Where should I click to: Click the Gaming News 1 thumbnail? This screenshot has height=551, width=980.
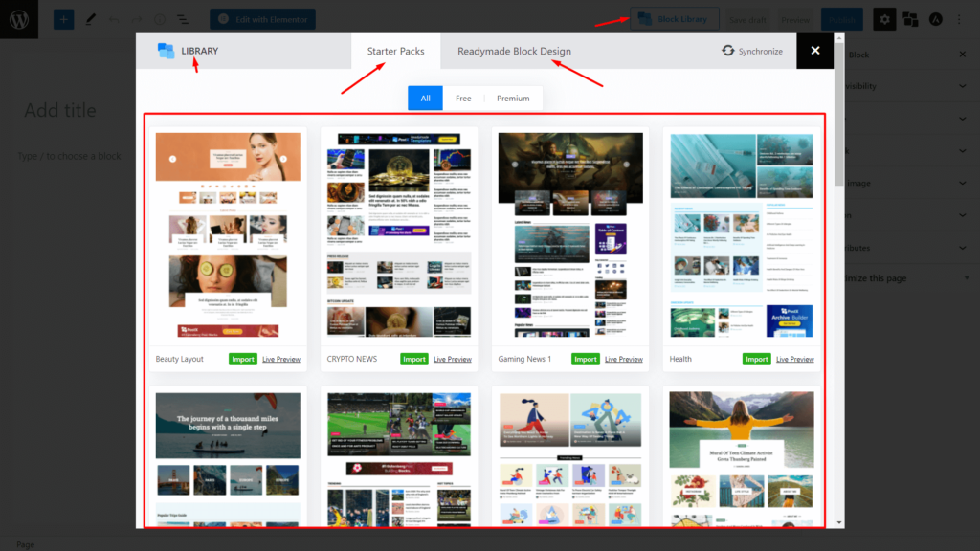[x=570, y=235]
